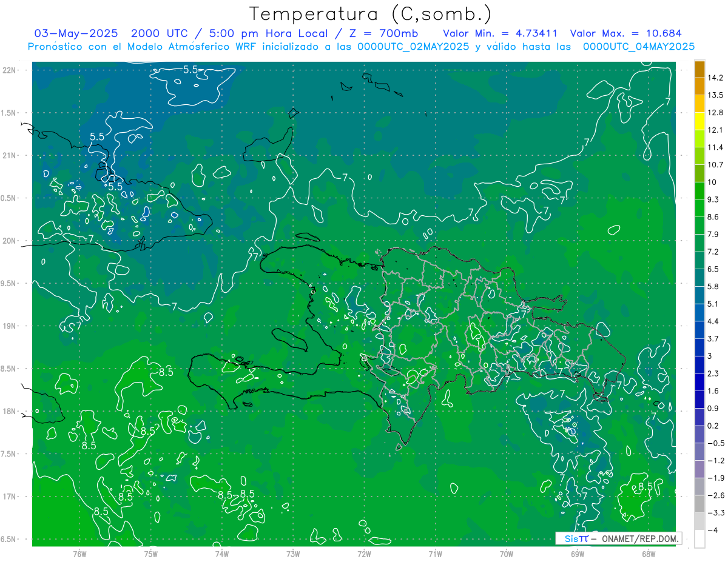The image size is (728, 562).
Task: Click the lime swatch between 11.4 and 12.1
Action: tap(699, 139)
